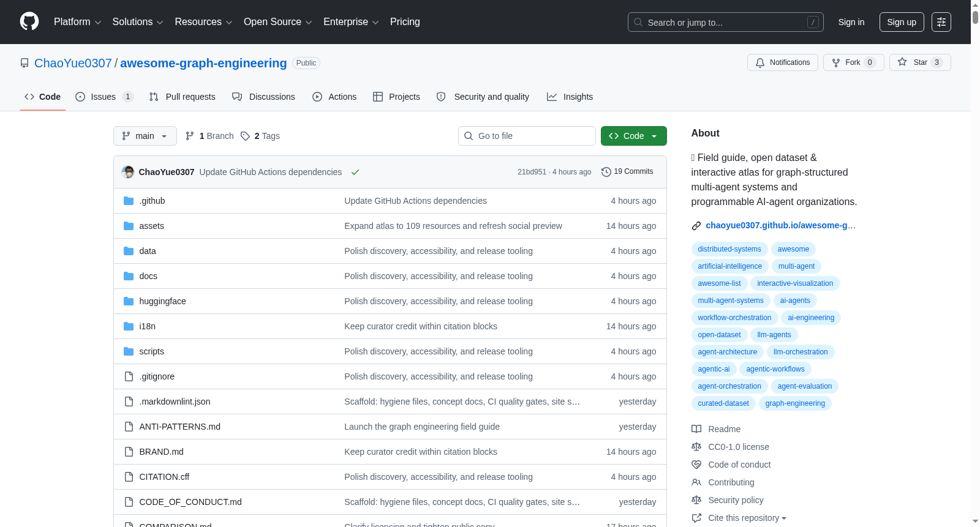Viewport: 980px width, 527px height.
Task: Expand the Solutions menu
Action: pyautogui.click(x=138, y=22)
